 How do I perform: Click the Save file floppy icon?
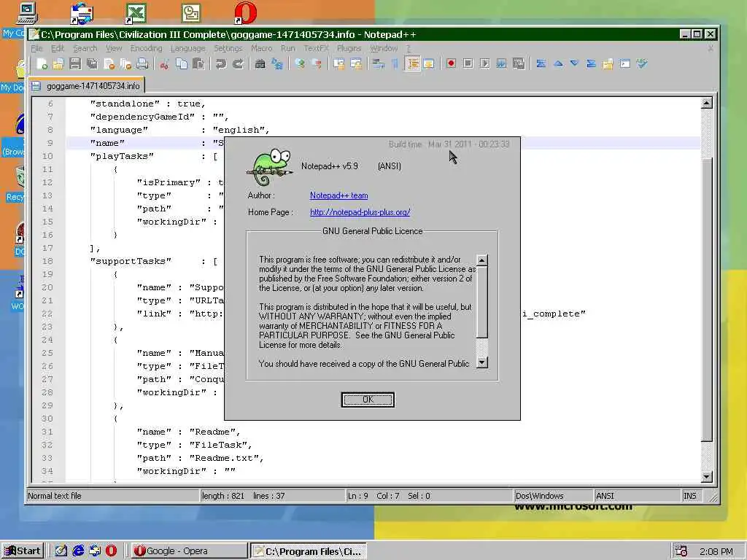[x=75, y=64]
